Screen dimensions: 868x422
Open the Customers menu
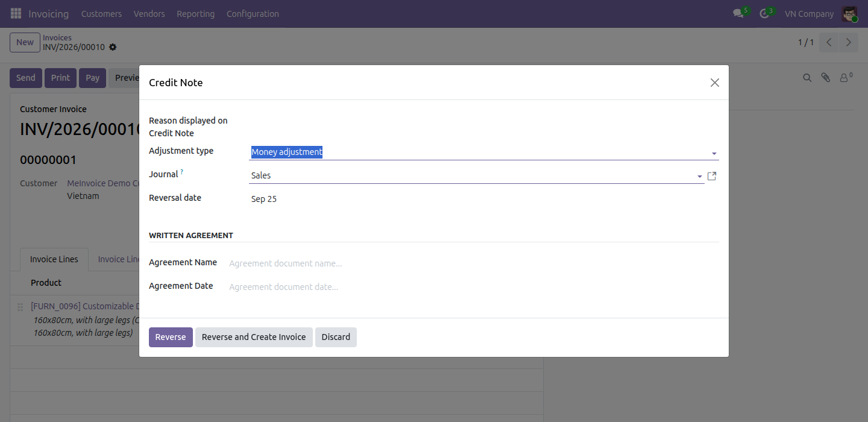[101, 13]
